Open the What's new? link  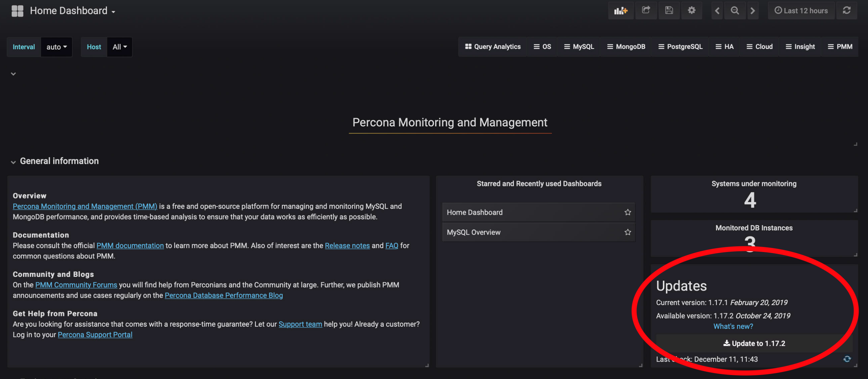coord(733,326)
